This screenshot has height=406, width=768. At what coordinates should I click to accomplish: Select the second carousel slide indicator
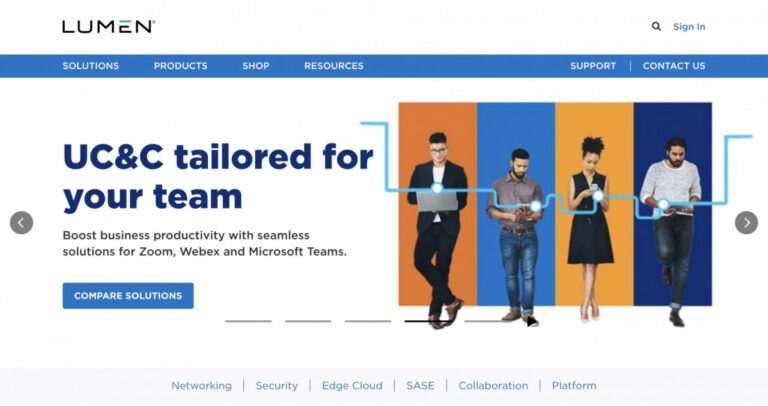308,321
